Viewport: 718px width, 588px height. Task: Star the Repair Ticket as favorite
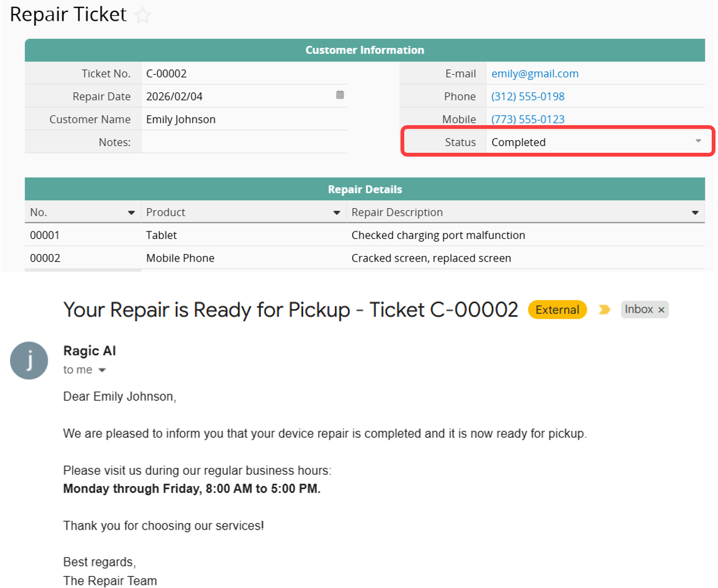tap(143, 16)
